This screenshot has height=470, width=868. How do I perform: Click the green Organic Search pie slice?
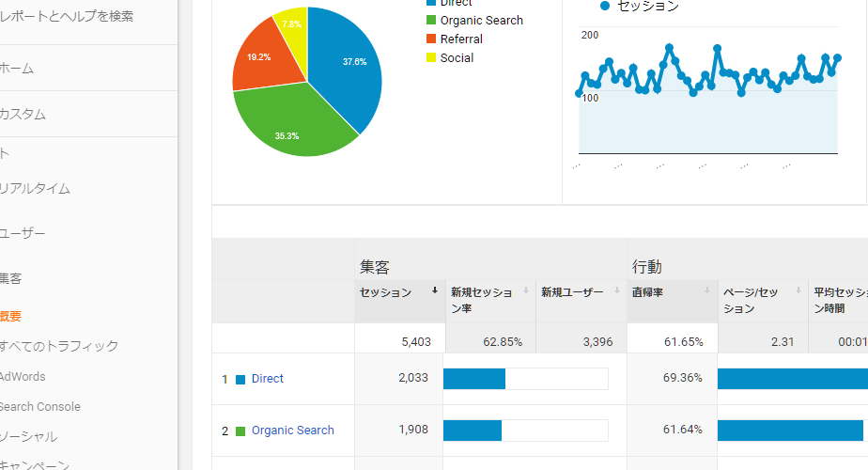click(x=287, y=122)
